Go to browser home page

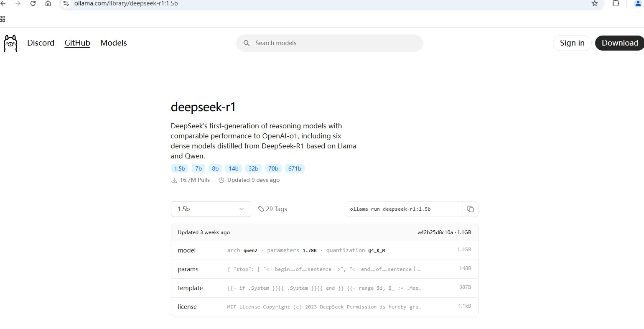click(48, 3)
